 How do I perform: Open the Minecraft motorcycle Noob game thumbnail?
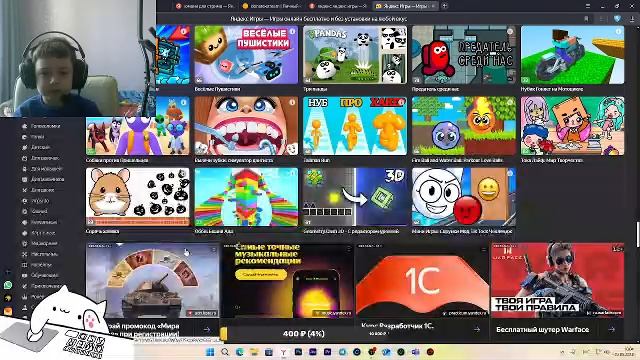click(572, 55)
